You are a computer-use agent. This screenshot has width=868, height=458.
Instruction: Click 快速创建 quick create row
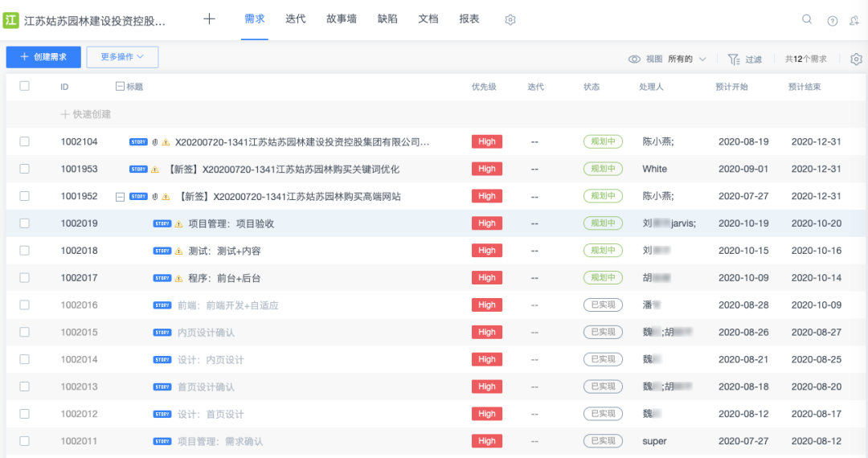[x=86, y=114]
